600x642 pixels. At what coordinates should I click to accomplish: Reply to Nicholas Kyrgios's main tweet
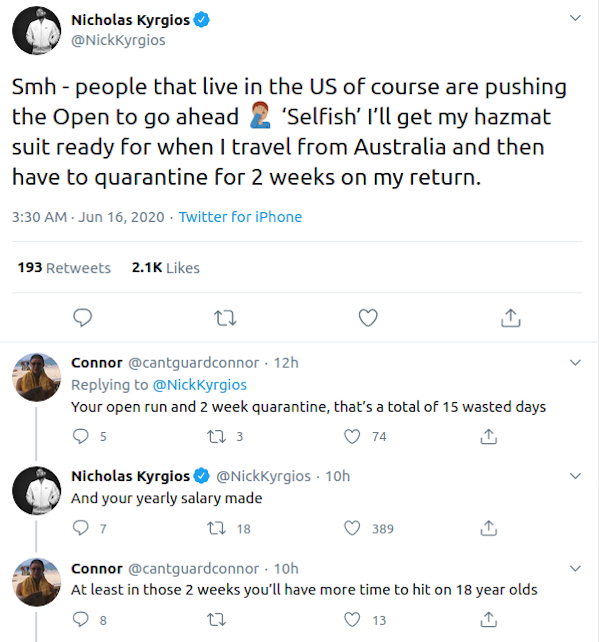click(x=84, y=318)
